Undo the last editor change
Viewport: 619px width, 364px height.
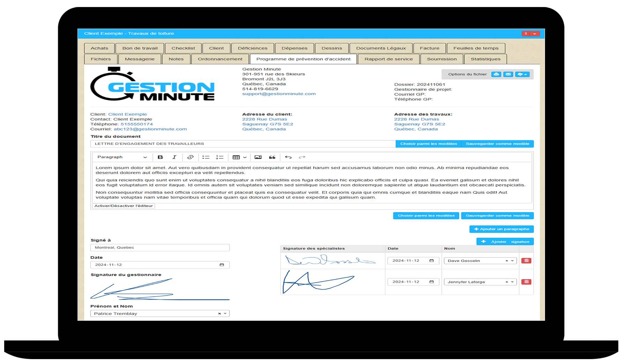tap(288, 157)
